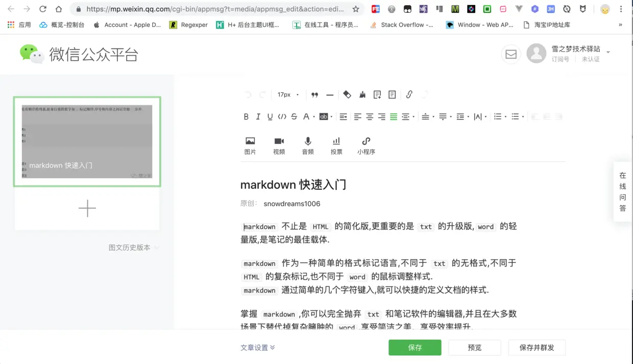The height and width of the screenshot is (364, 633).
Task: Insert a horizontal rule divider
Action: pos(330,94)
